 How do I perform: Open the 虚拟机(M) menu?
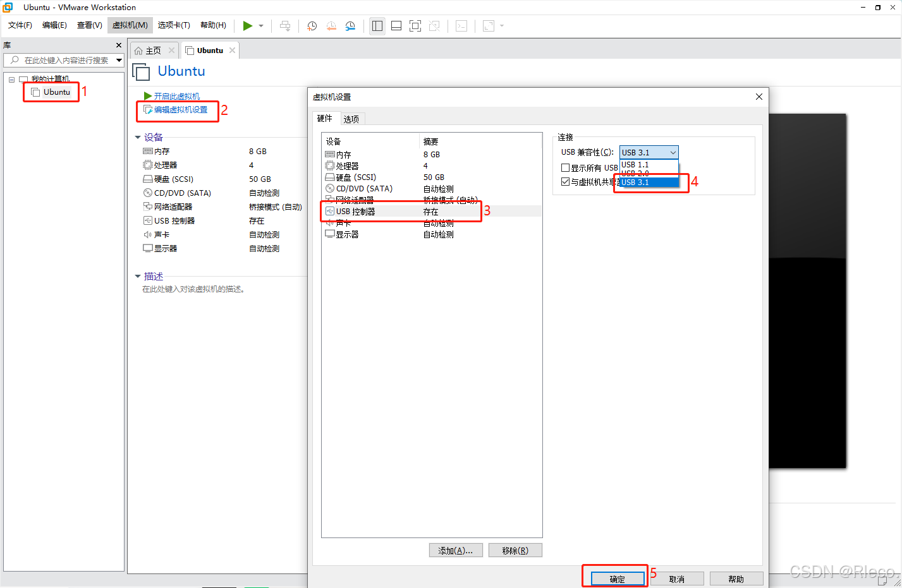pyautogui.click(x=130, y=25)
